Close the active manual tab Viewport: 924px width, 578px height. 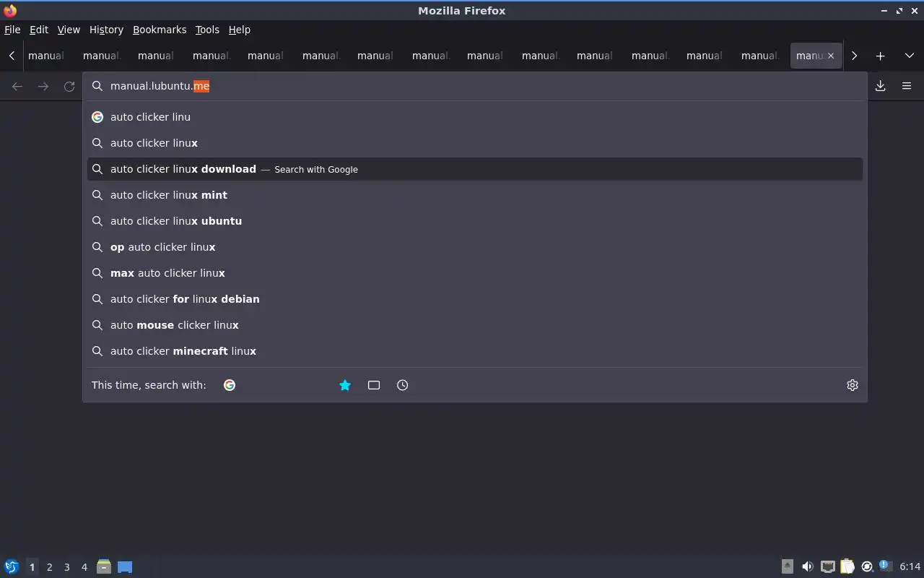[831, 56]
